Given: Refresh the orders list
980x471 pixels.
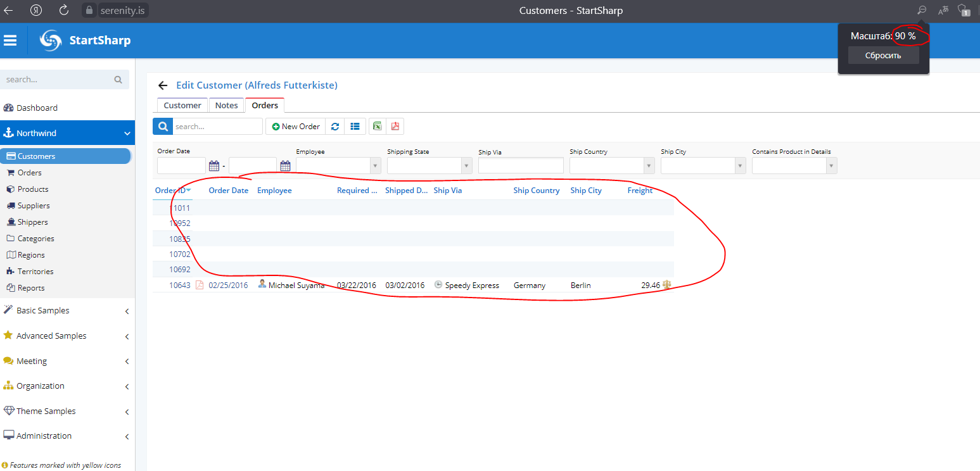Looking at the screenshot, I should [x=335, y=126].
